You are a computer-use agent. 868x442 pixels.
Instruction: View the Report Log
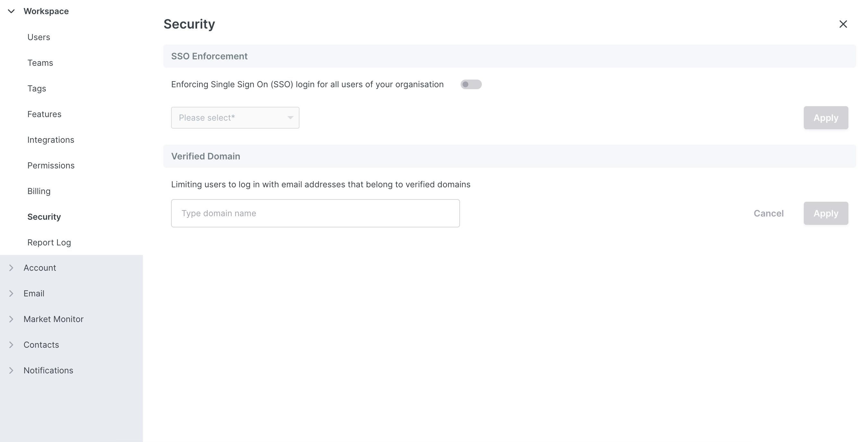tap(49, 242)
